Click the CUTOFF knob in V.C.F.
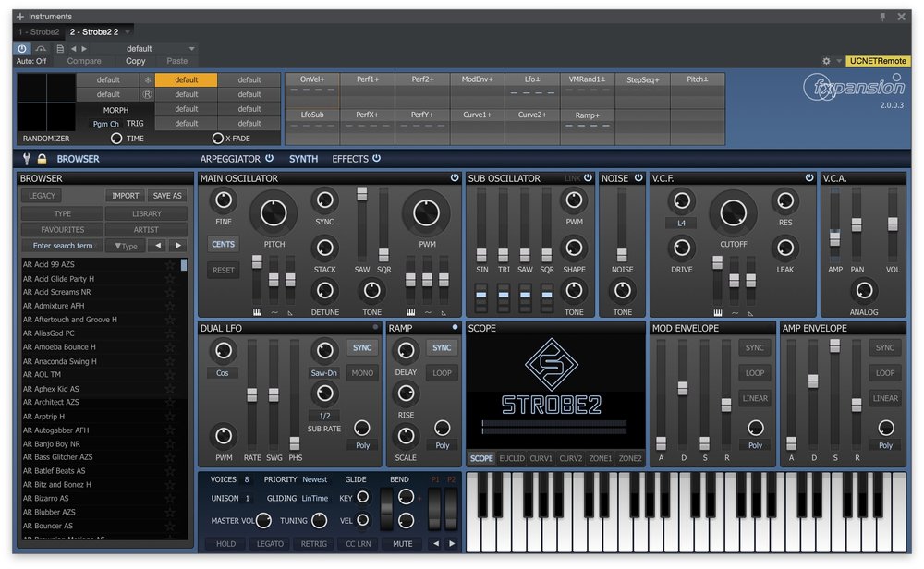The width and height of the screenshot is (924, 569). 733,212
